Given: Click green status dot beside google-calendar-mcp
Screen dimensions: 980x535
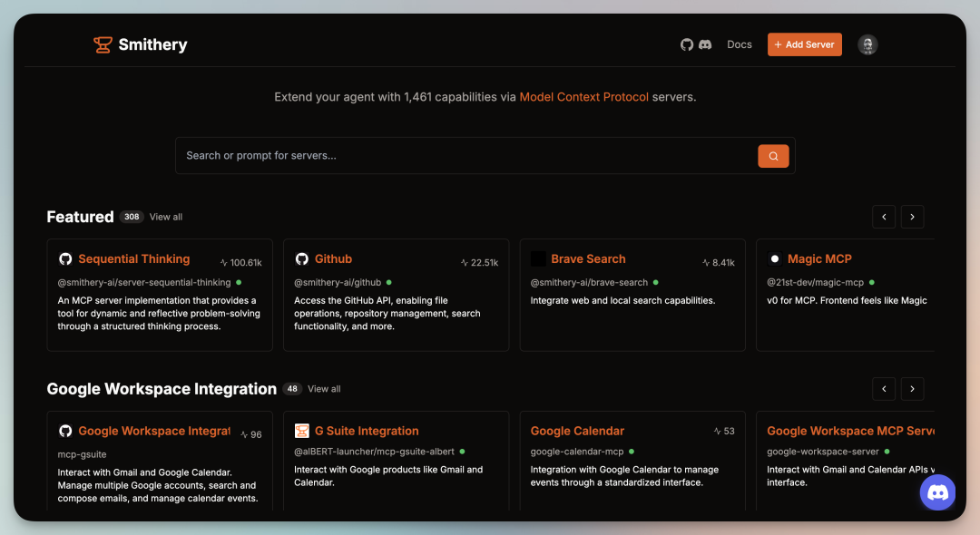Looking at the screenshot, I should click(x=632, y=452).
